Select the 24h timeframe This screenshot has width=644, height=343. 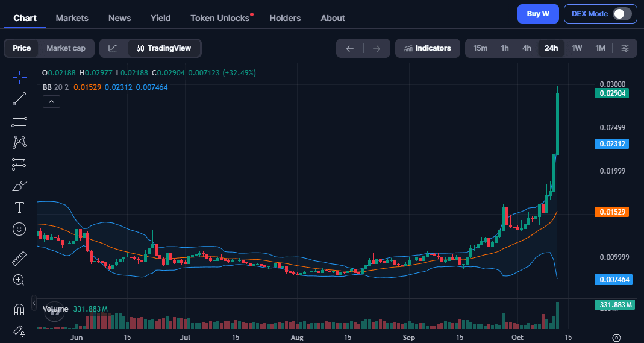[551, 48]
